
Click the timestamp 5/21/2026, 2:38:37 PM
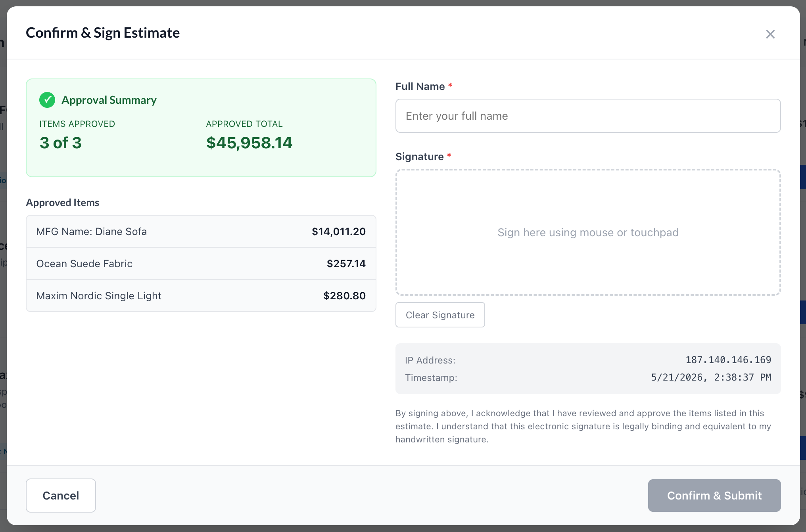[x=711, y=377]
